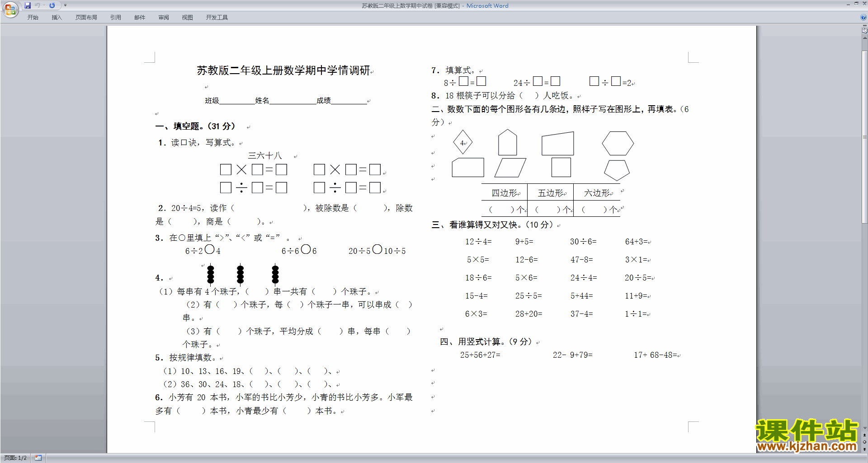This screenshot has height=463, width=868.
Task: Open Word Help via the blue question mark
Action: [863, 18]
